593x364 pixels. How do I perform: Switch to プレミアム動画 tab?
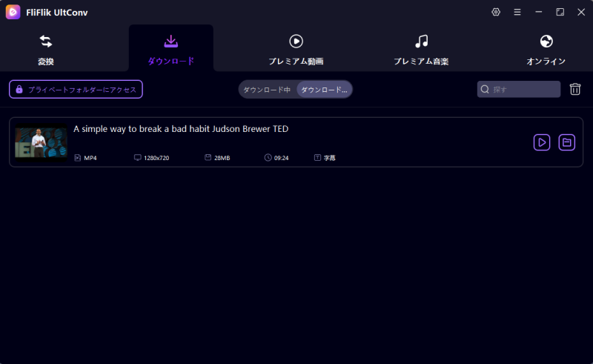[296, 50]
